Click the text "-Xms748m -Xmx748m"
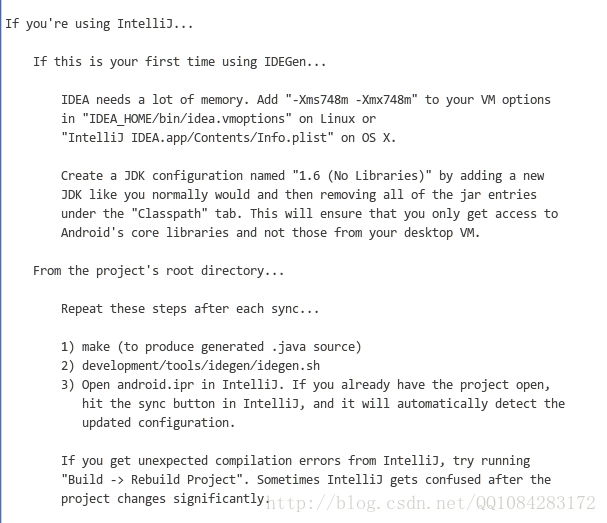 (x=352, y=100)
